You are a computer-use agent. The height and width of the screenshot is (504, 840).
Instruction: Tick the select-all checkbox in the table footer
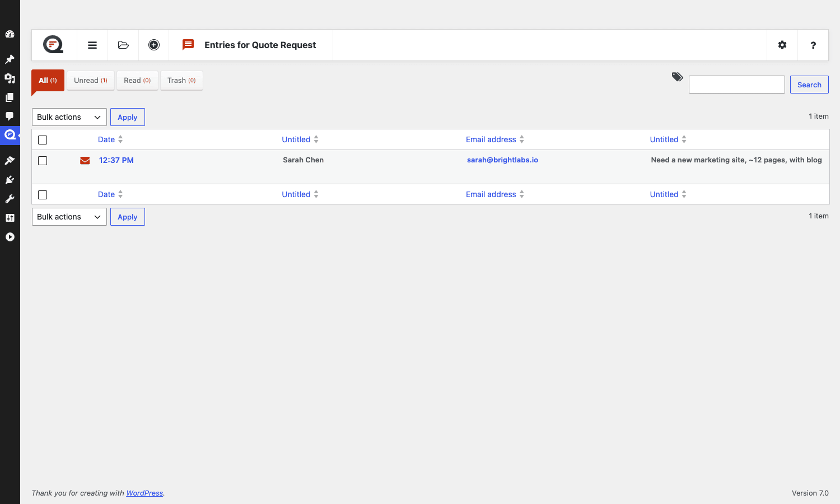[x=43, y=195]
